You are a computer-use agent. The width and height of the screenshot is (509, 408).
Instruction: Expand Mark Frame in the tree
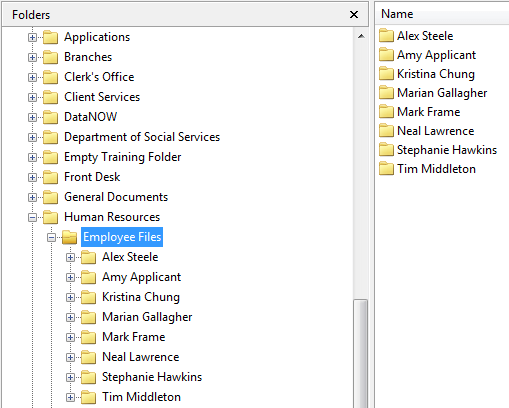(70, 337)
